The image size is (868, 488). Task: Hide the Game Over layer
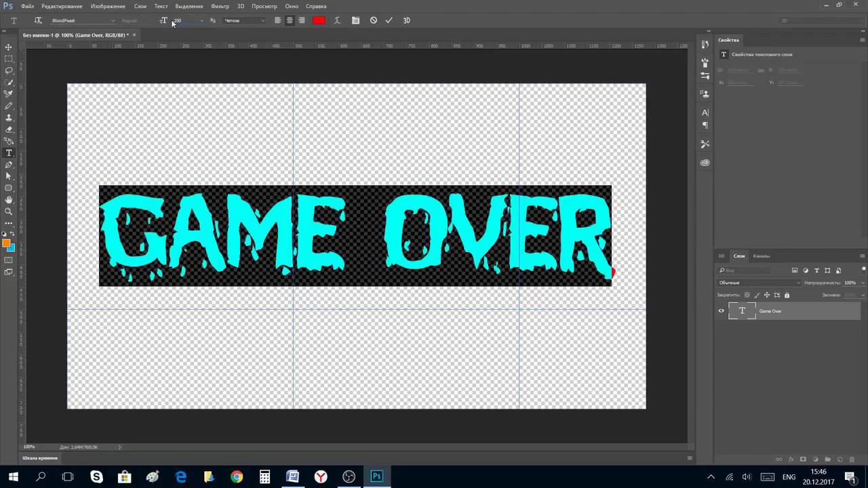pyautogui.click(x=722, y=311)
